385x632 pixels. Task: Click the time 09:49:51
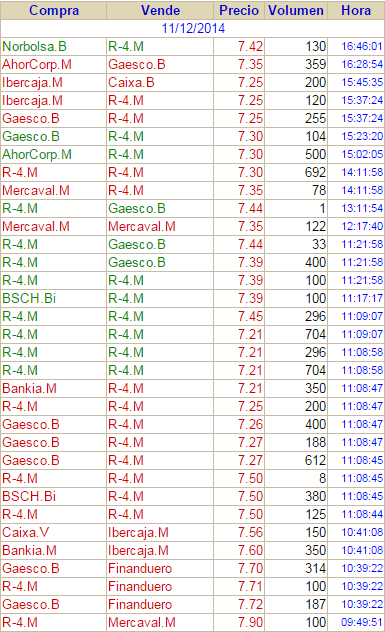pos(362,622)
